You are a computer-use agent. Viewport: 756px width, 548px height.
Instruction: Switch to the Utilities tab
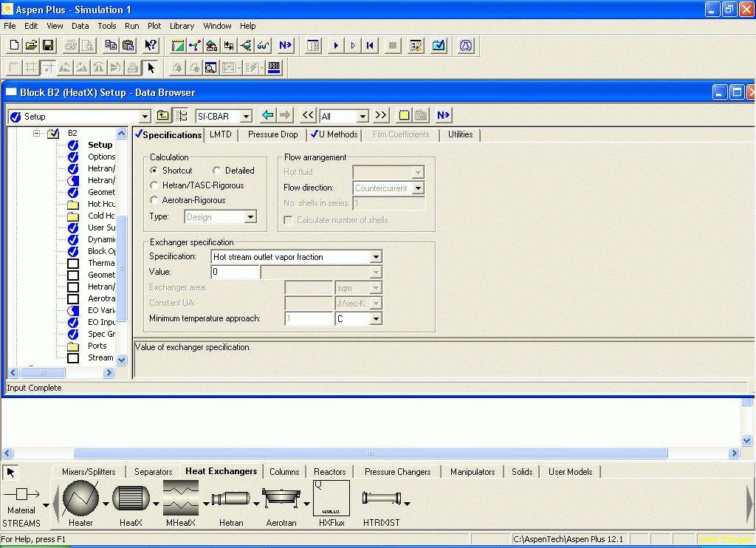tap(461, 134)
